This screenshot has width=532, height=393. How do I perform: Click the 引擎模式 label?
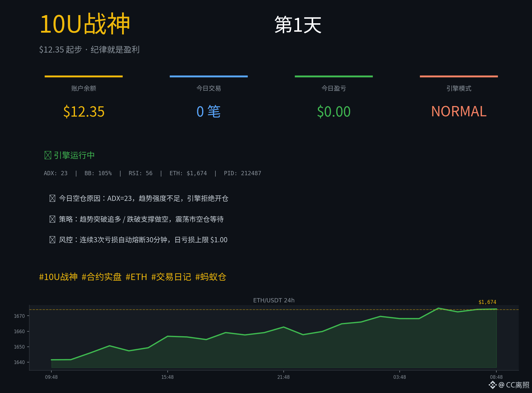click(459, 88)
